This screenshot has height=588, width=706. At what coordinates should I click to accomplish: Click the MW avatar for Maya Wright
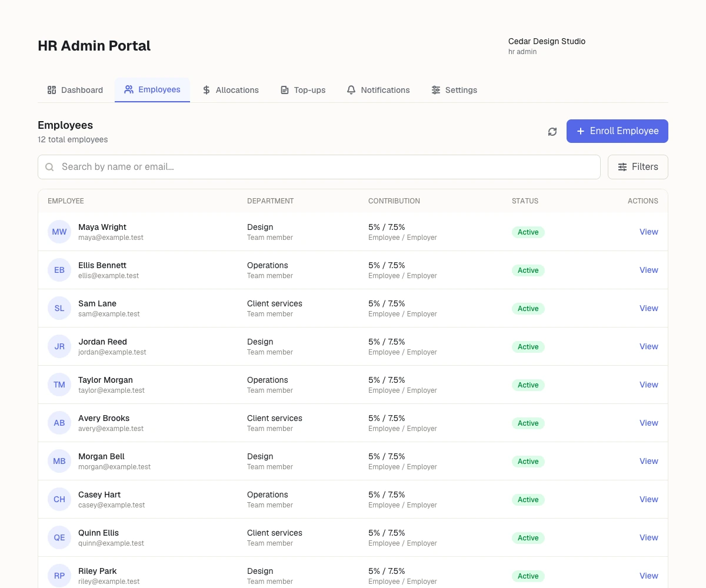59,232
